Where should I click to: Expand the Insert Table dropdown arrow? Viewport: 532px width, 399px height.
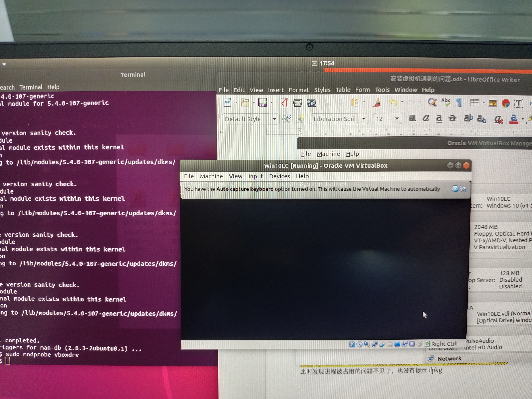483,103
